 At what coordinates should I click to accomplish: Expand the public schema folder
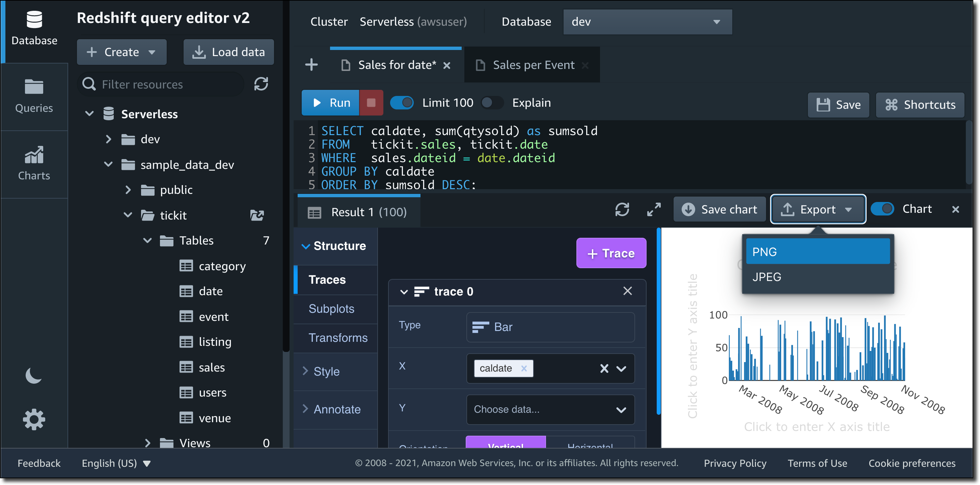128,189
